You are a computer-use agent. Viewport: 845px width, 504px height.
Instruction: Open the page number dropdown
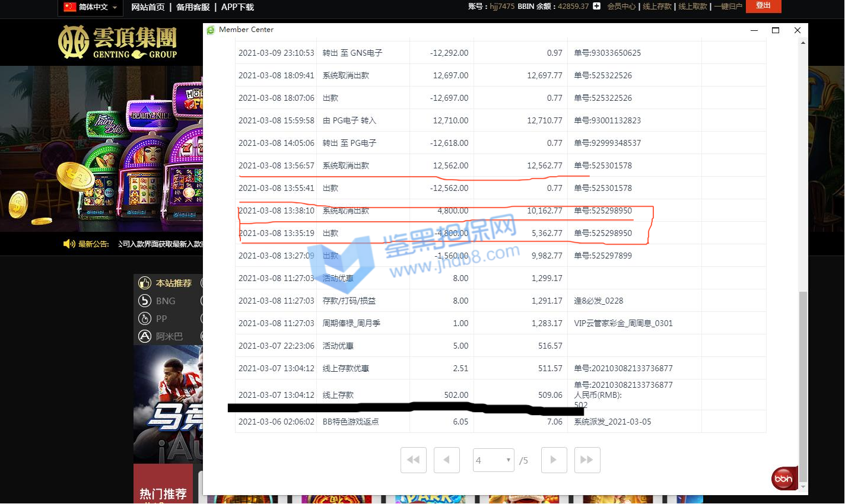click(x=493, y=460)
